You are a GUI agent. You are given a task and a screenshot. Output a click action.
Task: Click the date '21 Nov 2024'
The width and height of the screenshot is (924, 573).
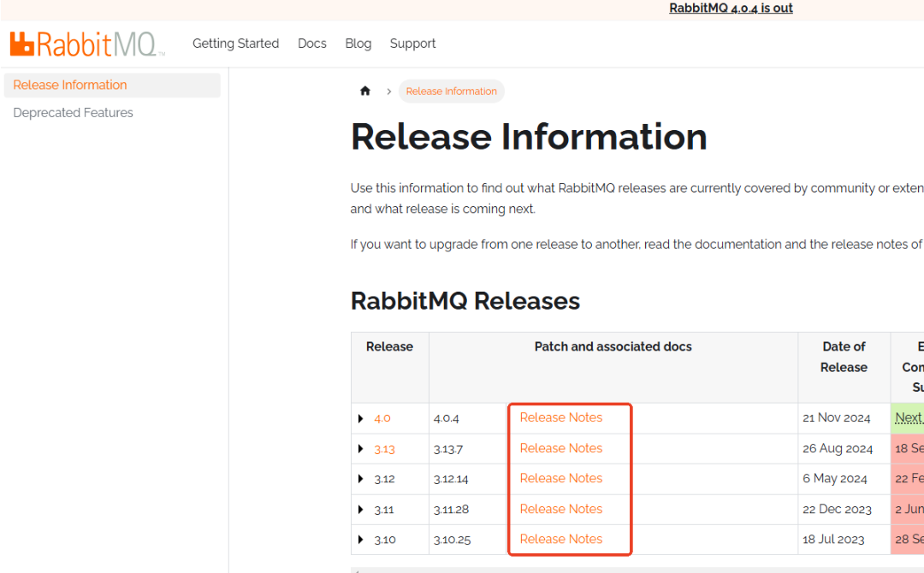836,418
